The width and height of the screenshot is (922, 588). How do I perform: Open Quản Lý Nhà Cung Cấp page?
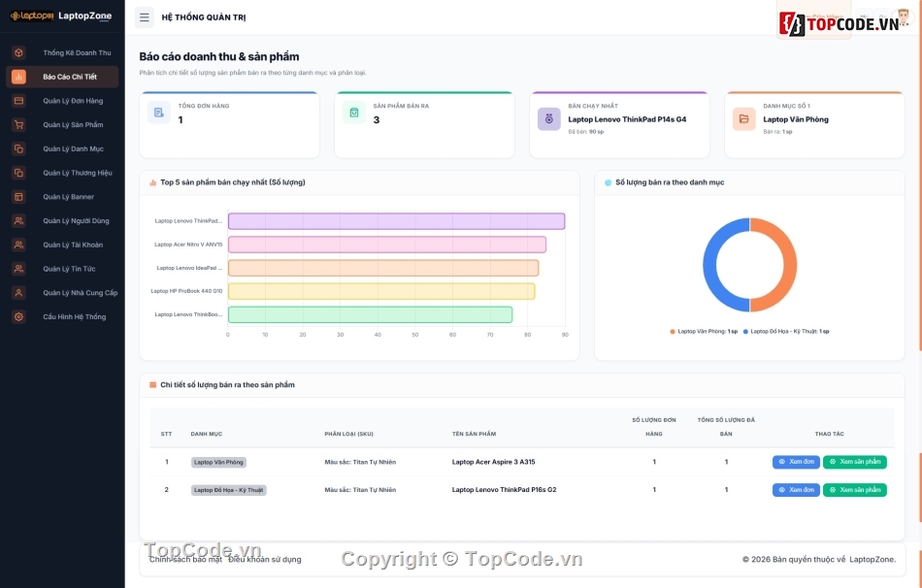coord(62,293)
